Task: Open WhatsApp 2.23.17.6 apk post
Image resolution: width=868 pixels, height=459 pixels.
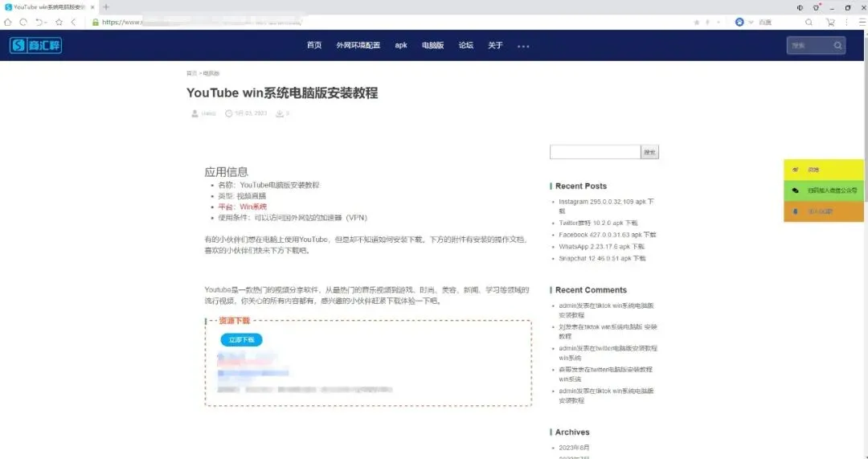Action: point(602,247)
